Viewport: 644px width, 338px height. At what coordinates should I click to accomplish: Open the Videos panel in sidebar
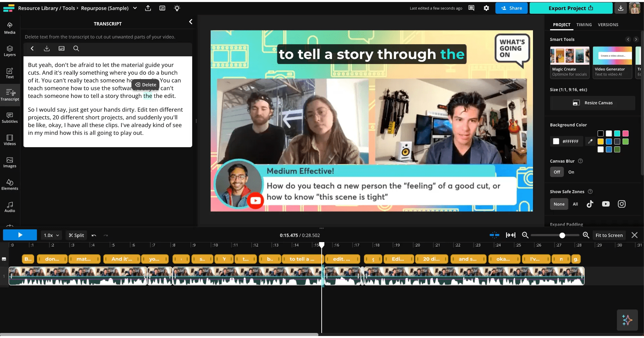pos(10,140)
